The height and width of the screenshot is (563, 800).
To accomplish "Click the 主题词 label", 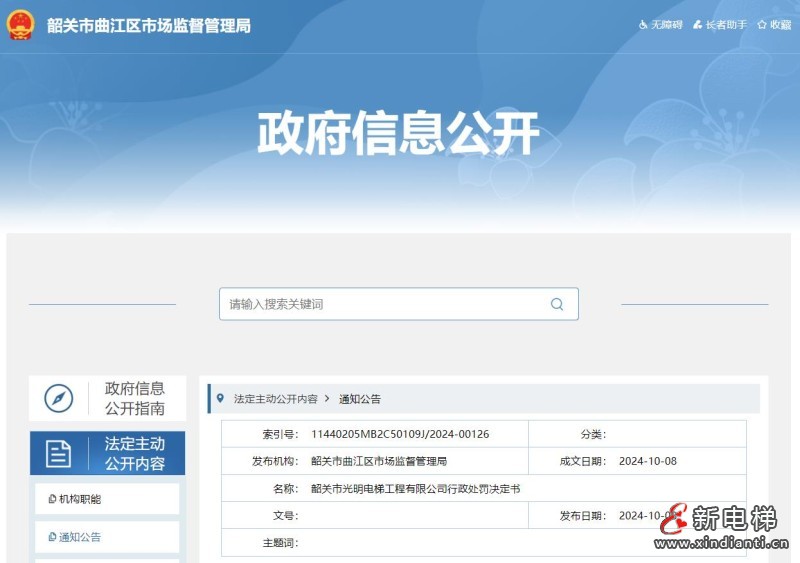I will pyautogui.click(x=280, y=543).
